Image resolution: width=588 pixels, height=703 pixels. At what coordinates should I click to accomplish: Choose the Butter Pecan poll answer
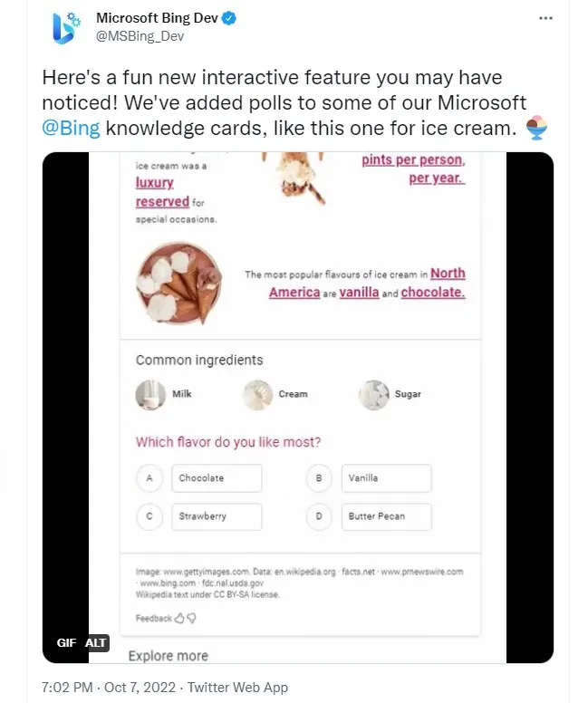[x=387, y=516]
